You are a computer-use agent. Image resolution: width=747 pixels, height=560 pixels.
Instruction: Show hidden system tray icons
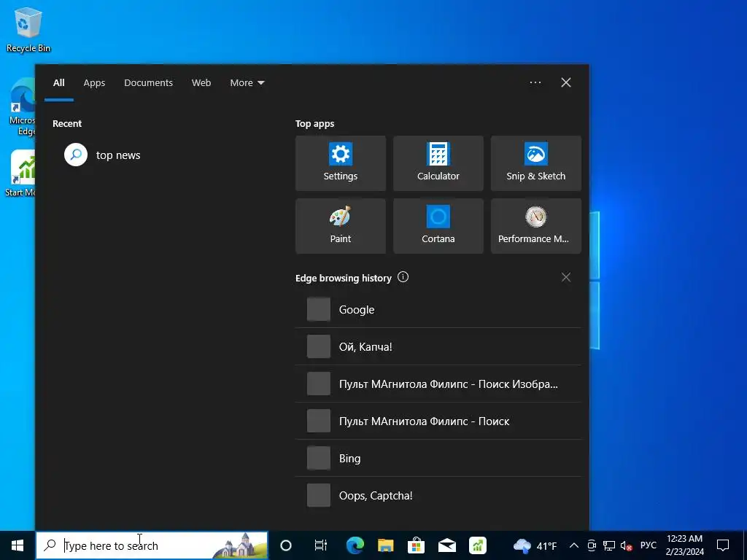point(574,545)
